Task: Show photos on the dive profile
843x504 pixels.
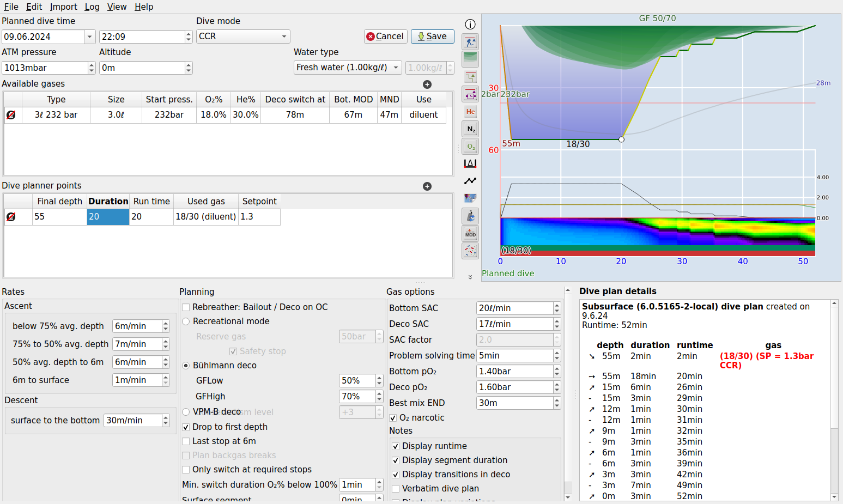Action: point(470,198)
